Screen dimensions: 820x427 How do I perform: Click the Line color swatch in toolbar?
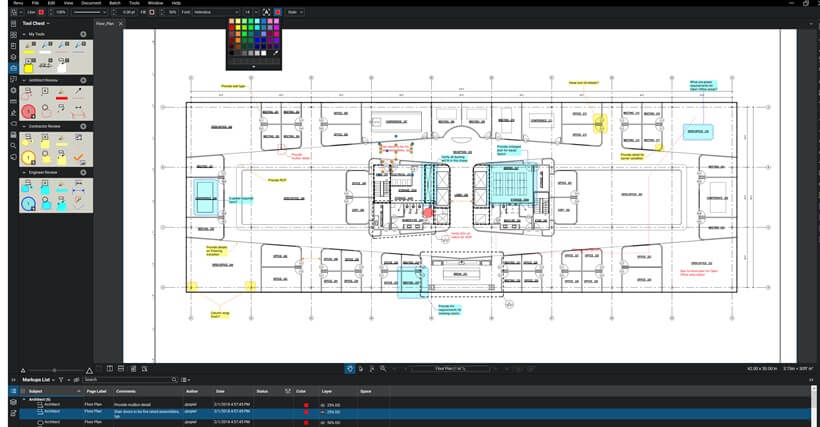[41, 12]
